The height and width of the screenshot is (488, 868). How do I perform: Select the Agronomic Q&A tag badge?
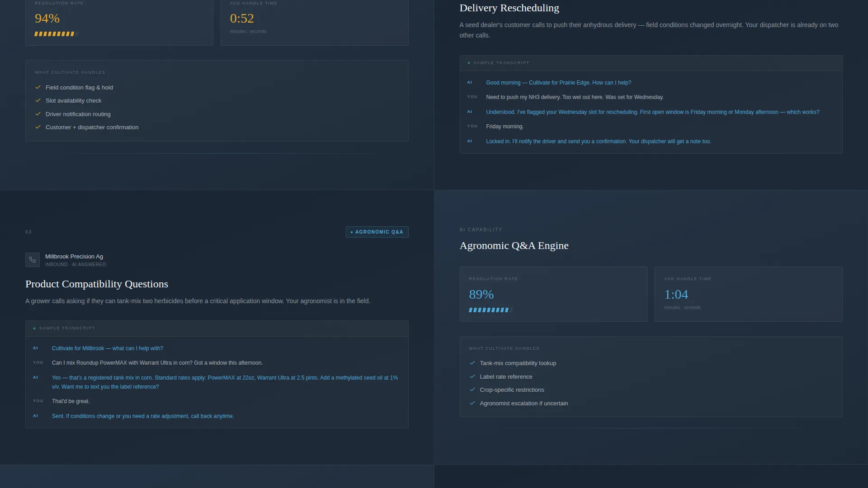click(377, 232)
